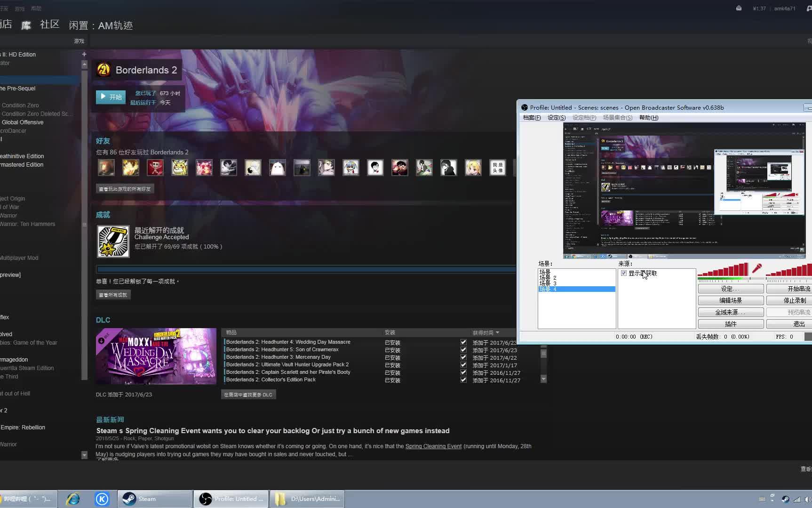Click the 设定... button in OBS

(x=731, y=289)
